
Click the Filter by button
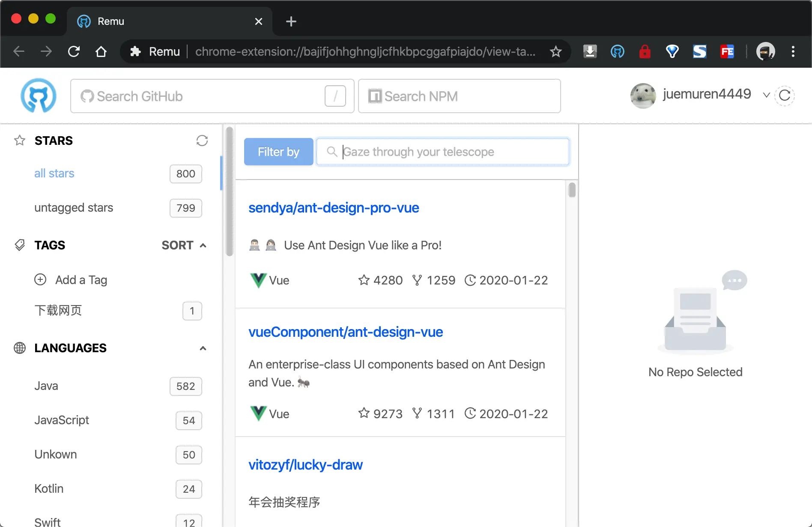tap(279, 152)
